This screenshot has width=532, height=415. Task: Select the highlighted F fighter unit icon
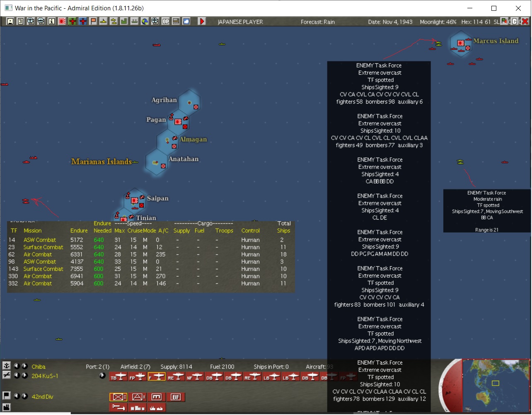(x=157, y=377)
